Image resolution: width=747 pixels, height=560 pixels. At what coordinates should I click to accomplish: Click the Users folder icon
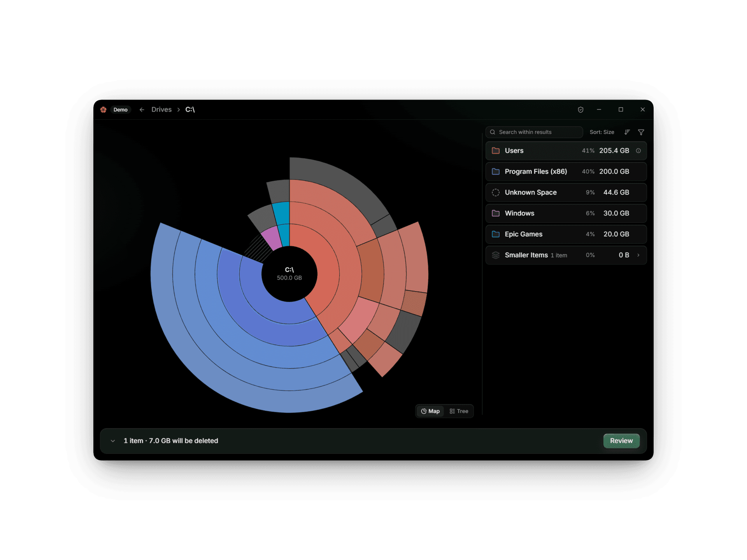point(496,150)
